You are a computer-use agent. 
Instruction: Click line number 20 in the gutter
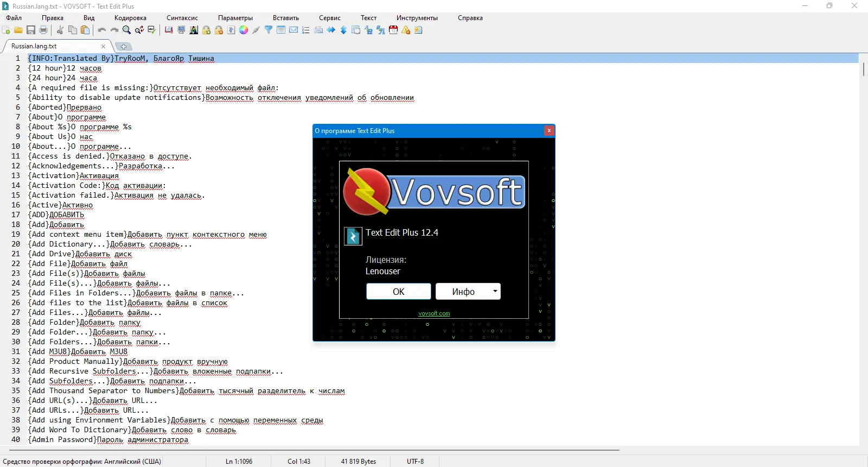point(16,244)
